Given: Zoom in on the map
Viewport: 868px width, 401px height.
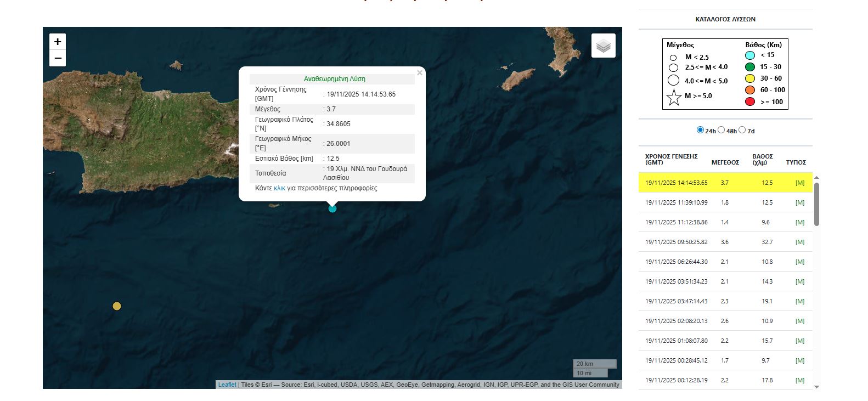Looking at the screenshot, I should coord(58,42).
